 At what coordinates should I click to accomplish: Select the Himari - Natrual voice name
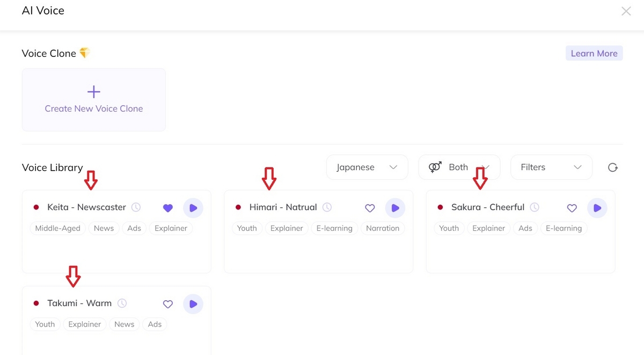click(283, 207)
